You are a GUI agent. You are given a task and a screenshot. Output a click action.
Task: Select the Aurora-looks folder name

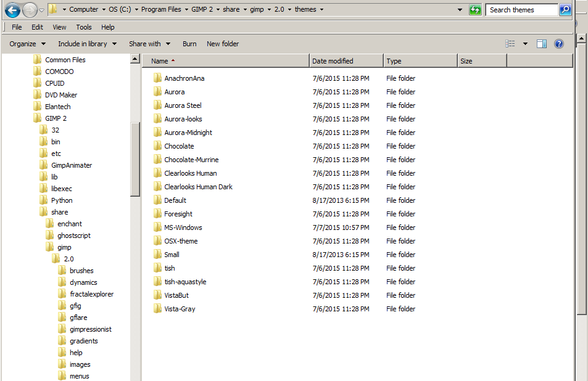coord(183,119)
